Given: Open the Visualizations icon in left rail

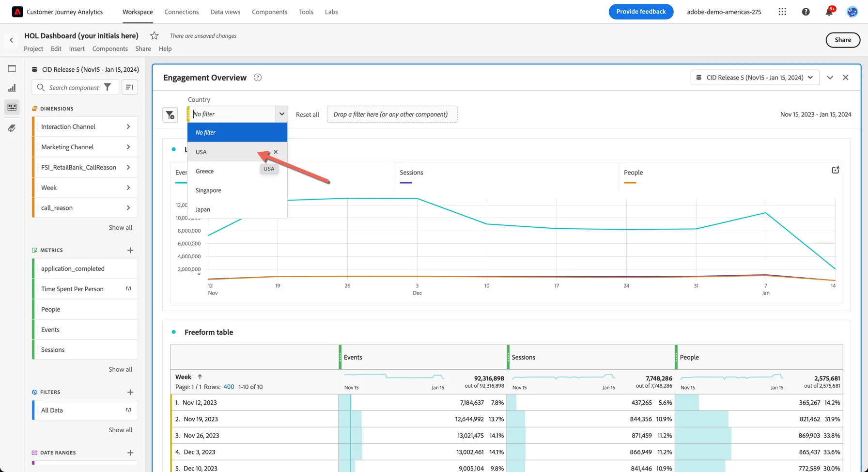Looking at the screenshot, I should pyautogui.click(x=12, y=88).
